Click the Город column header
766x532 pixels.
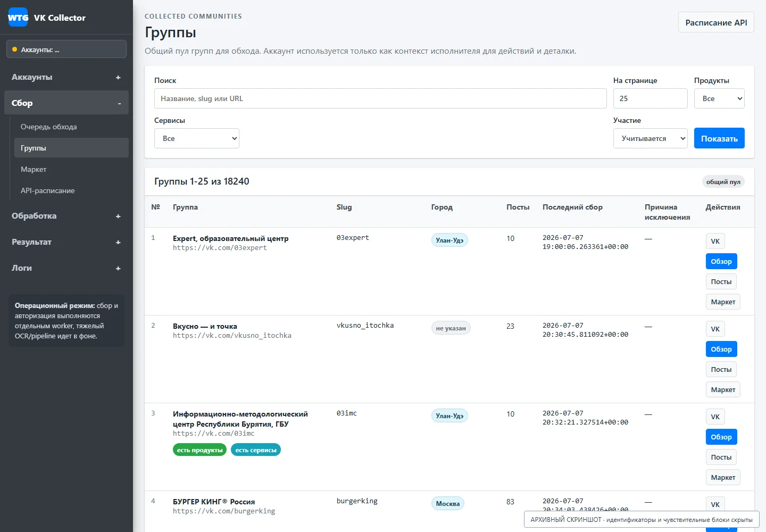[x=442, y=207]
